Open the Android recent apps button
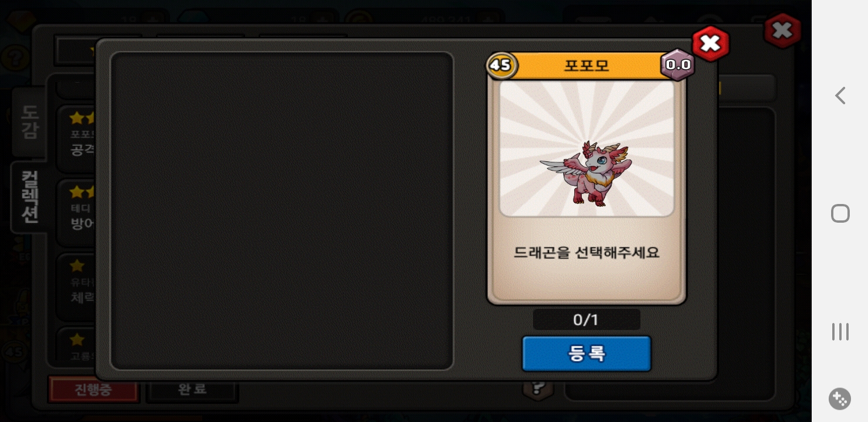This screenshot has height=422, width=868. click(x=840, y=331)
